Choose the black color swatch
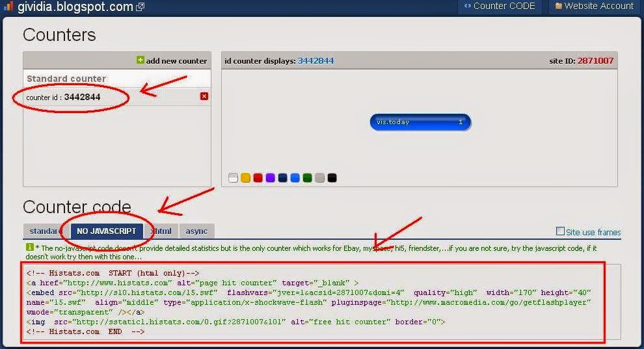Viewport: 644px width, 349px height. tap(332, 177)
